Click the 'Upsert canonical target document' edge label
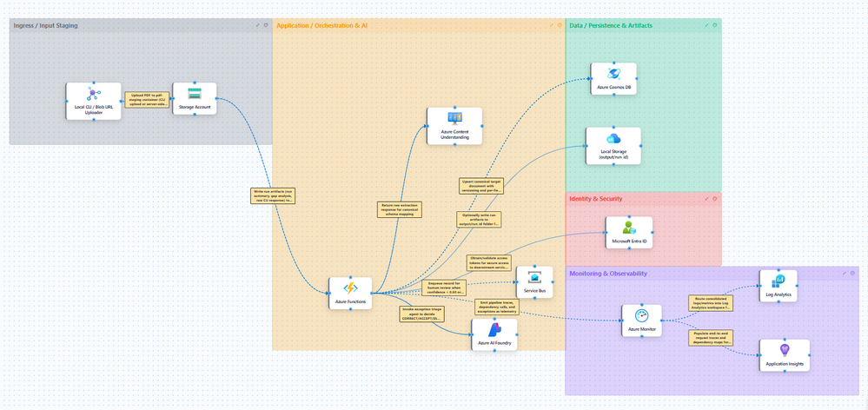 point(481,185)
